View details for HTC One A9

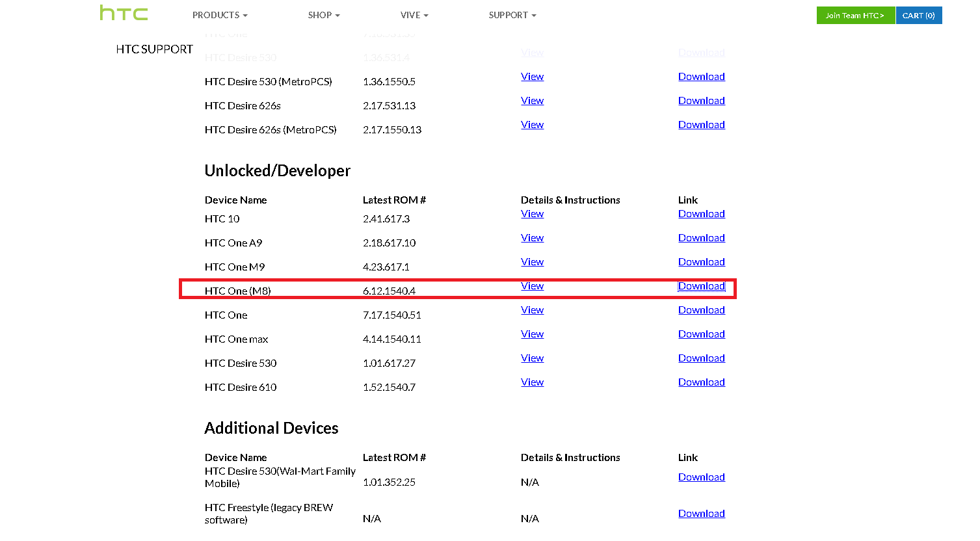point(532,238)
